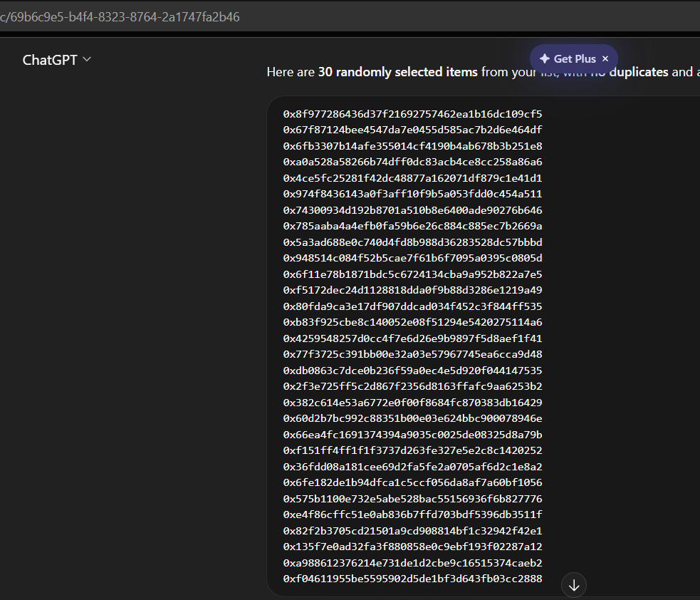Click the Get Plus button

[574, 58]
